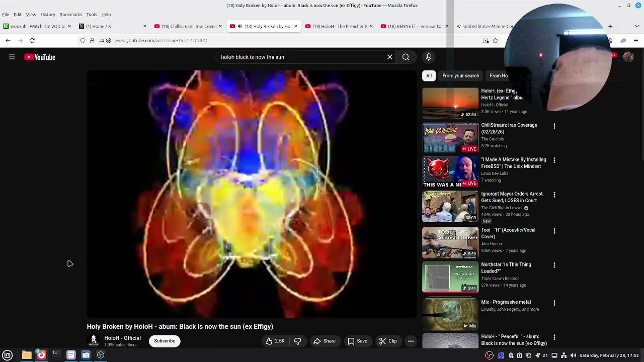
Task: Play 'I Made A Mistake By Installing FreeBSD' video
Action: 450,172
